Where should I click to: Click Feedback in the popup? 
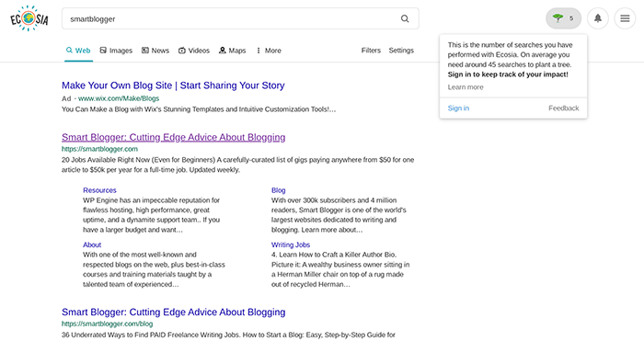(x=563, y=108)
